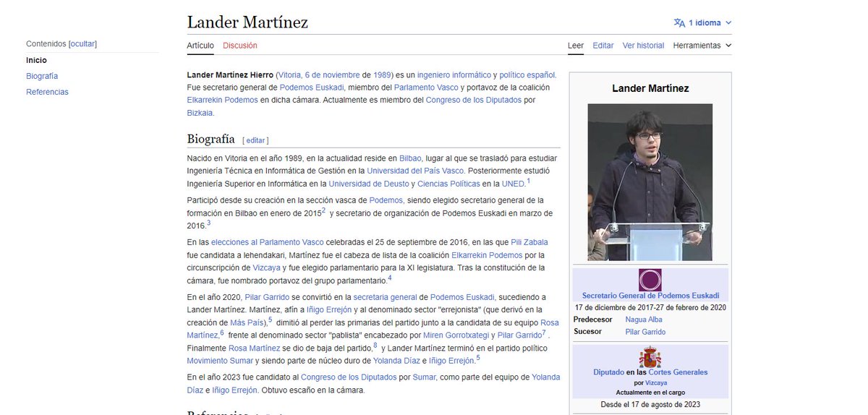Viewport: 868px width, 415px height.
Task: Open the 'Parlamento Vasco' link in intro
Action: 425,87
